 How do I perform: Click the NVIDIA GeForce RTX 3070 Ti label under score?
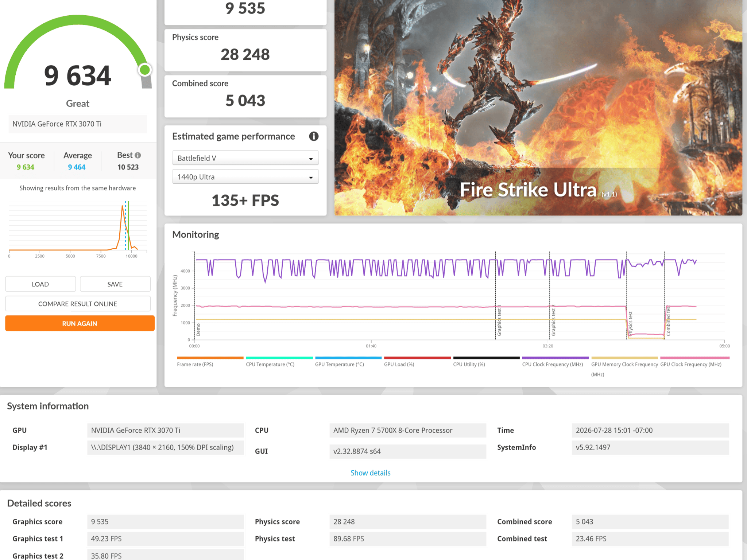click(x=78, y=124)
